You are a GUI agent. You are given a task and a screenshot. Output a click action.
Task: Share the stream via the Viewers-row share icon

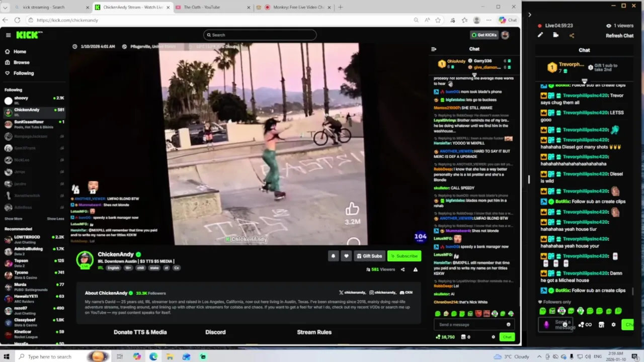[x=403, y=269]
